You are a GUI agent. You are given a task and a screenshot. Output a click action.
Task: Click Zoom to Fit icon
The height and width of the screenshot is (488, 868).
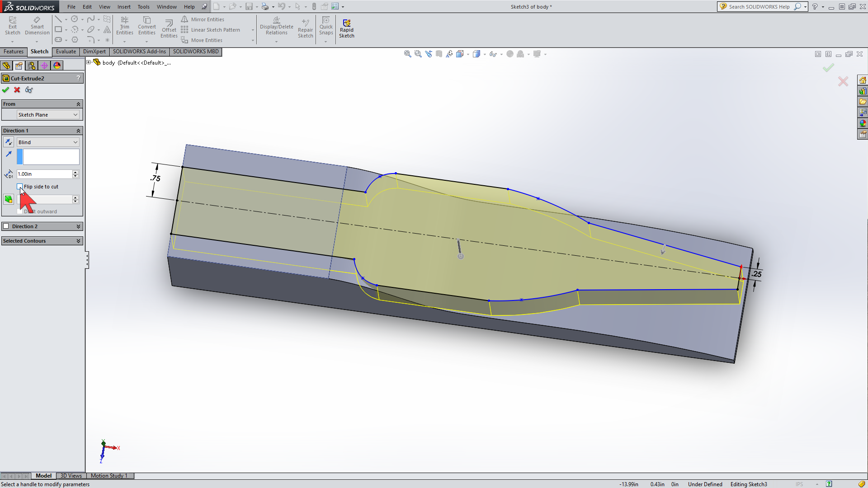408,54
